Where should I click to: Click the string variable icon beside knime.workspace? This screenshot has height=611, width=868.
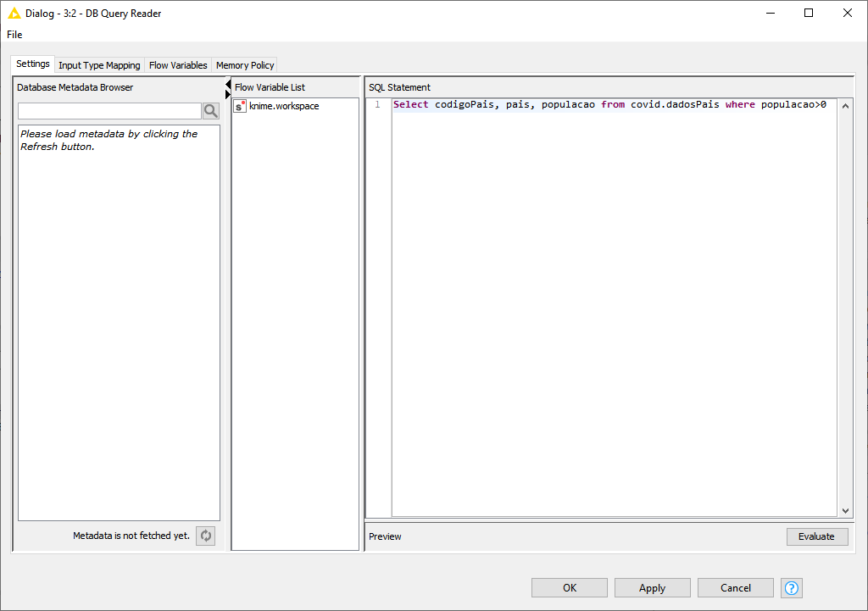241,106
